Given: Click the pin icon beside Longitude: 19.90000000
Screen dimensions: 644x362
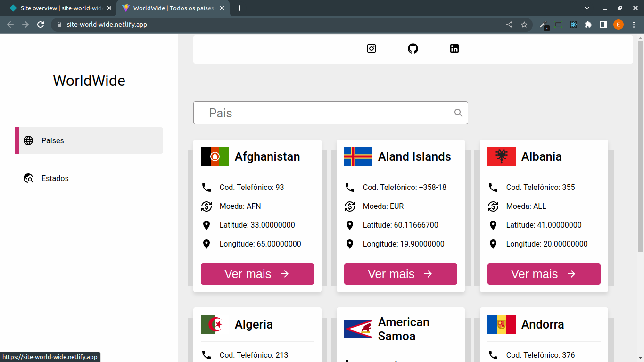Looking at the screenshot, I should [x=350, y=244].
